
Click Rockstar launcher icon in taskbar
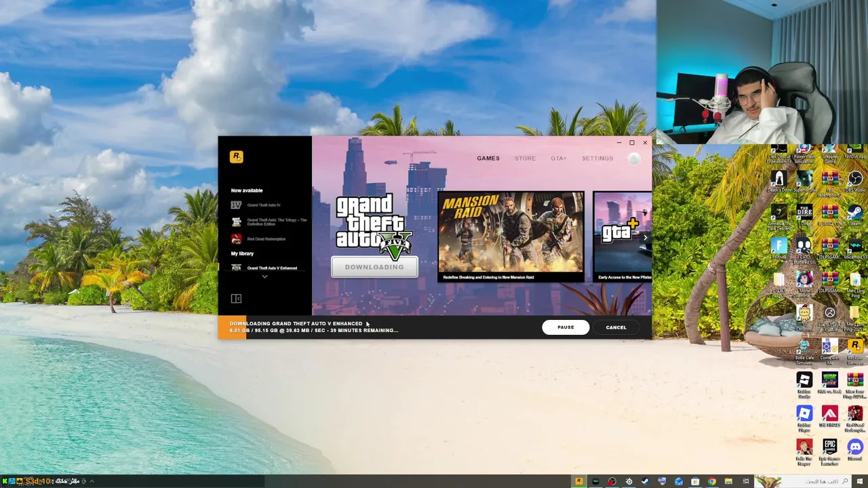coord(578,481)
